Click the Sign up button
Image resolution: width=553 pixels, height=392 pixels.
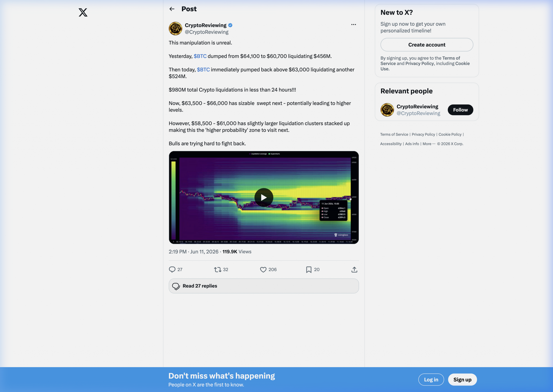coord(462,379)
